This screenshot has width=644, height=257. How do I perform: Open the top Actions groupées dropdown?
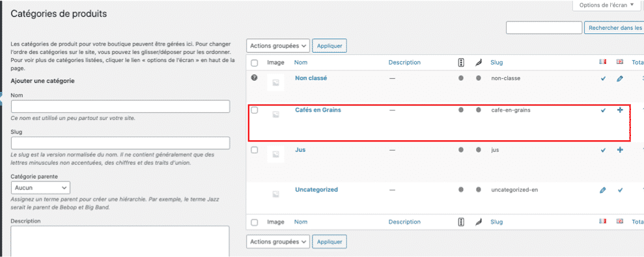278,46
